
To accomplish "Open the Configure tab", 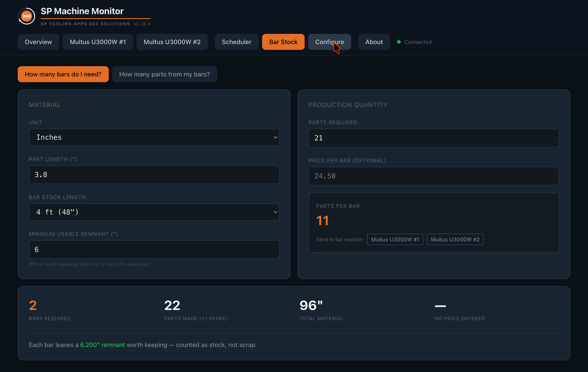I will (x=330, y=42).
